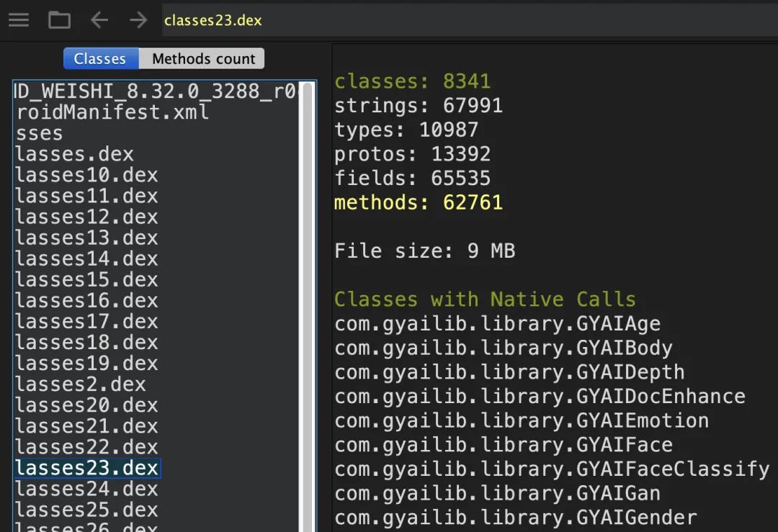The height and width of the screenshot is (532, 778).
Task: Click the 'fields: 65535' stat line
Action: pyautogui.click(x=412, y=178)
